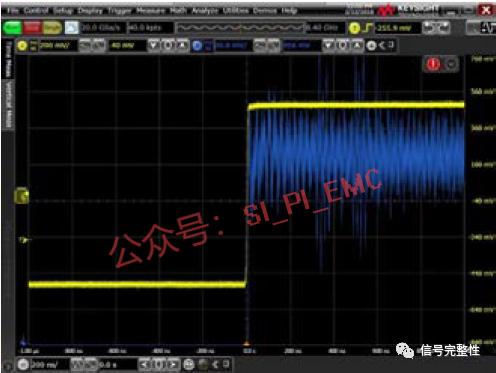Click channel 1 scale increase button

tap(85, 45)
